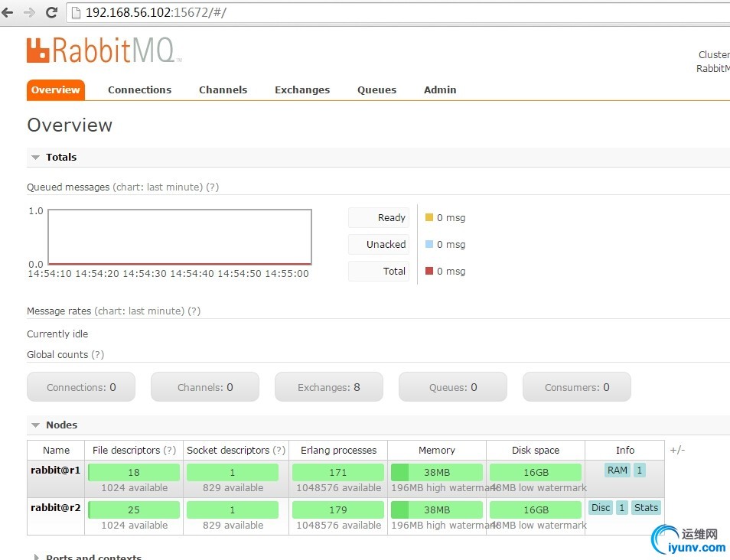Click the Stats tag for rabbit@r2
730x560 pixels.
[646, 507]
